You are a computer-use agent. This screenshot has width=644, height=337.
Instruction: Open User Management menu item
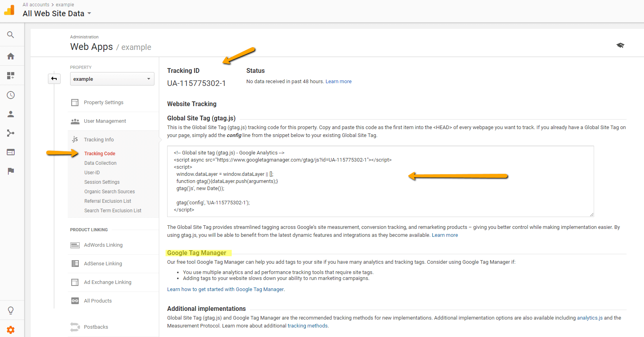click(x=105, y=121)
